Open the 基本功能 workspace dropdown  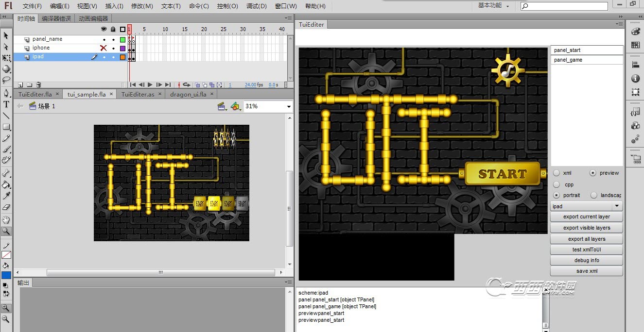(494, 5)
